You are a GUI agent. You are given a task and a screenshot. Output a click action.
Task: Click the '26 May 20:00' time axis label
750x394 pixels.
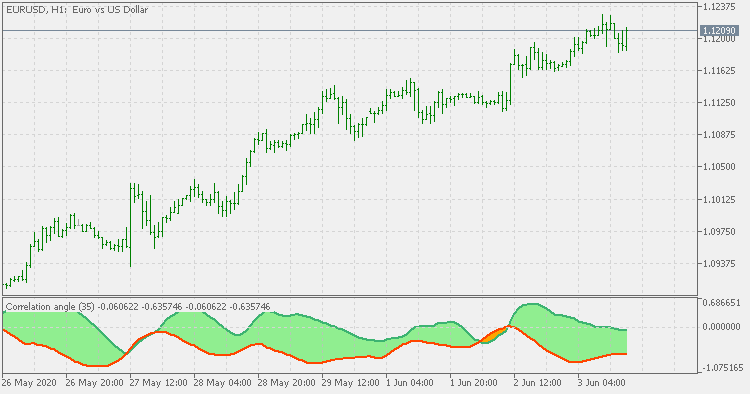point(95,383)
